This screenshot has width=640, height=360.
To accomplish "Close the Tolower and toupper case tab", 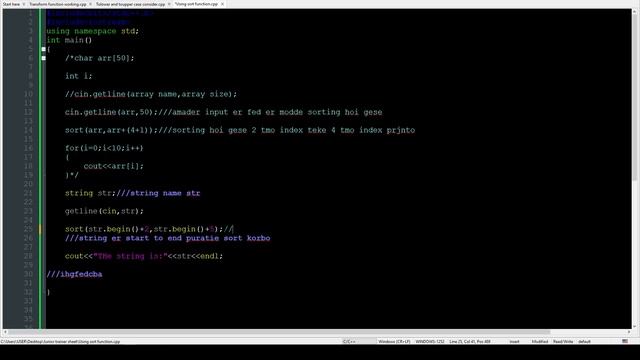I will [169, 4].
